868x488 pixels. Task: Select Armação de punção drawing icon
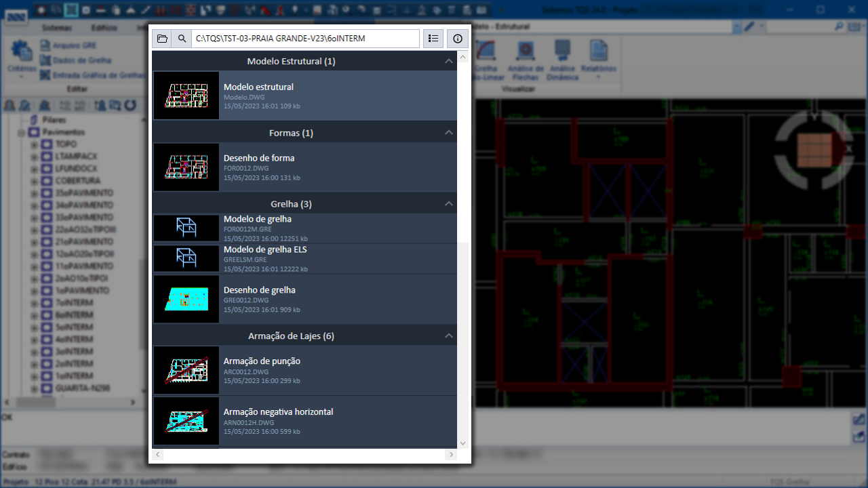tap(186, 370)
